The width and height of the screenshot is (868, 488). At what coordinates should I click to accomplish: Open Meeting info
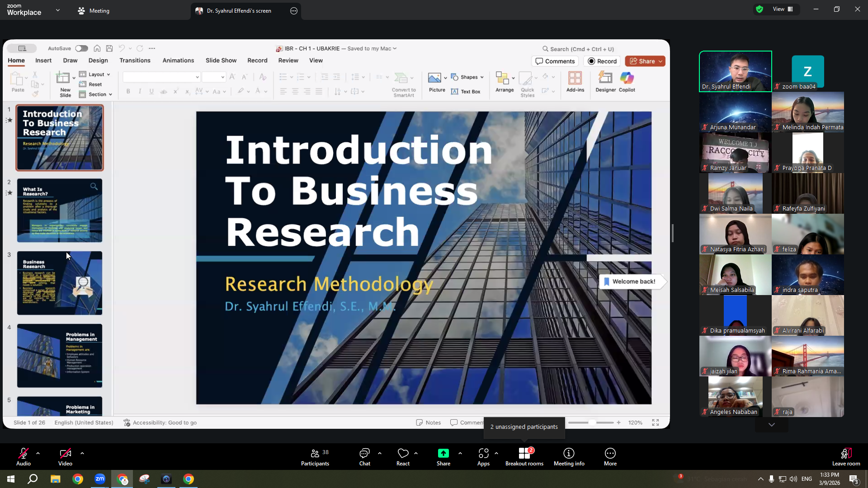(569, 456)
